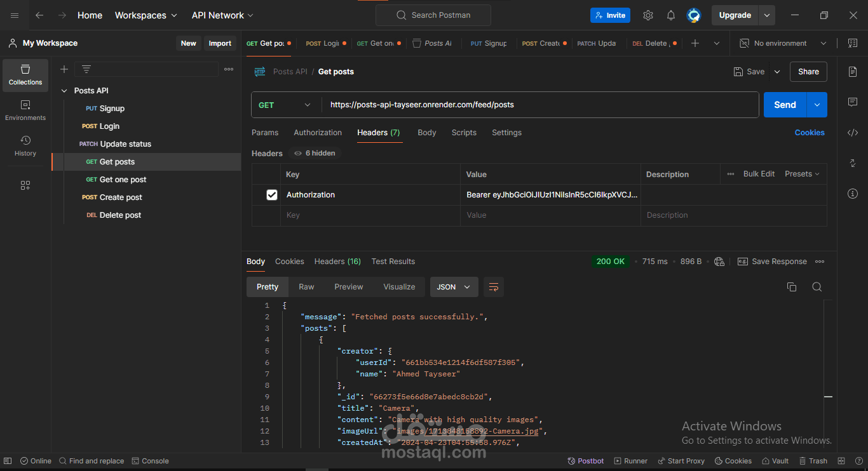Click the blue Send button
The height and width of the screenshot is (471, 868).
tap(785, 105)
